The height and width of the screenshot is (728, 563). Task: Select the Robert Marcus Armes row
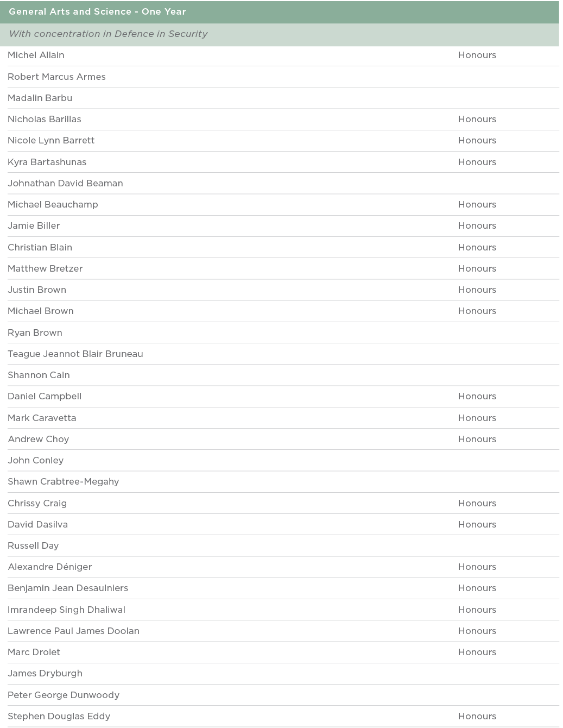point(56,77)
